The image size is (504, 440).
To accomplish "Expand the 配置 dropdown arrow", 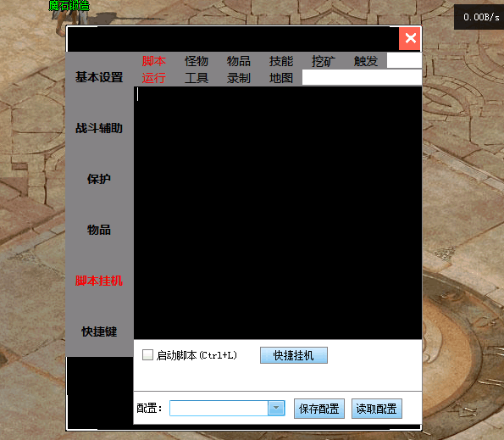I will [x=276, y=408].
